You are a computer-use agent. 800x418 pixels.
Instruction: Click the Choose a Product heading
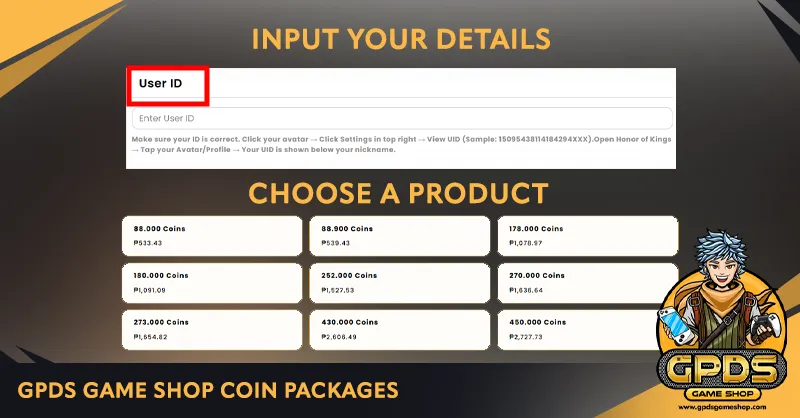click(x=398, y=193)
